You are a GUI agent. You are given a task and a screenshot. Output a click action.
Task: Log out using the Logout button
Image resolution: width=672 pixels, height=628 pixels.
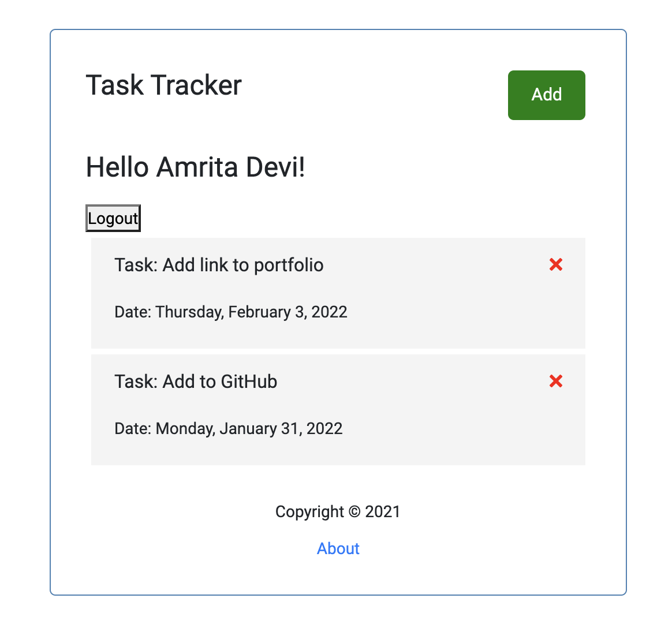coord(113,218)
